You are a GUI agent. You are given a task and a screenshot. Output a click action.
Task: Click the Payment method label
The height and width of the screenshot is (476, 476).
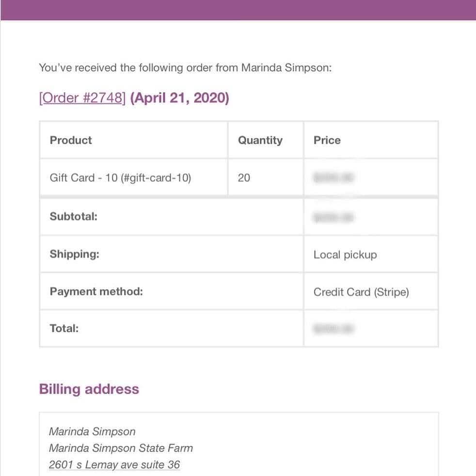96,291
